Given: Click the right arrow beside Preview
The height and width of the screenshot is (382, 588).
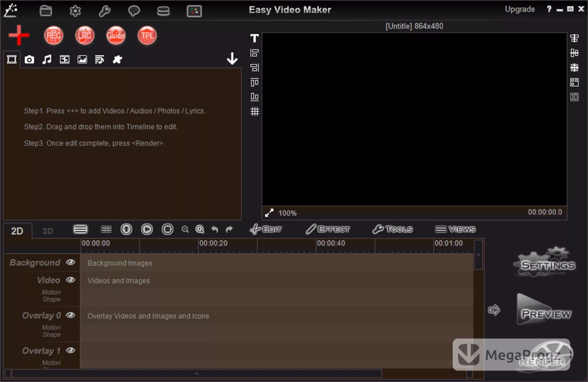Looking at the screenshot, I should tap(494, 310).
